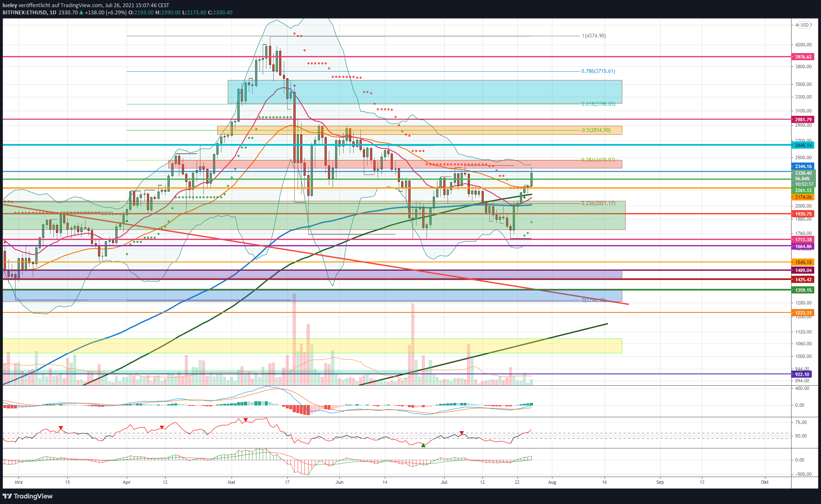Click the red RSI triangle before April 12
The image size is (821, 504).
(x=162, y=427)
